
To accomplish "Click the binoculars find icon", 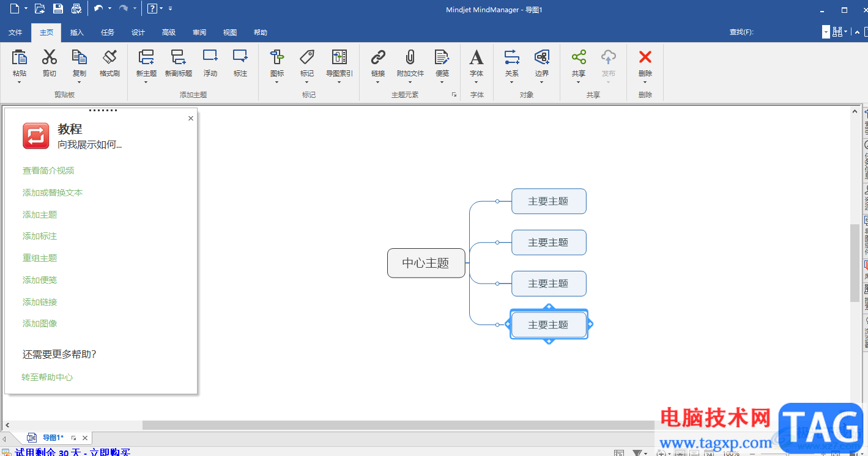I will coord(838,32).
